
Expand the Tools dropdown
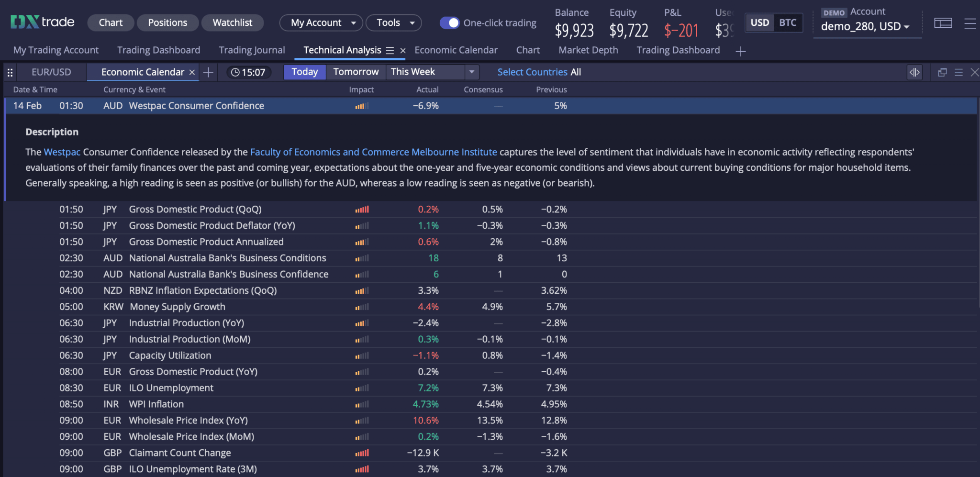[393, 22]
